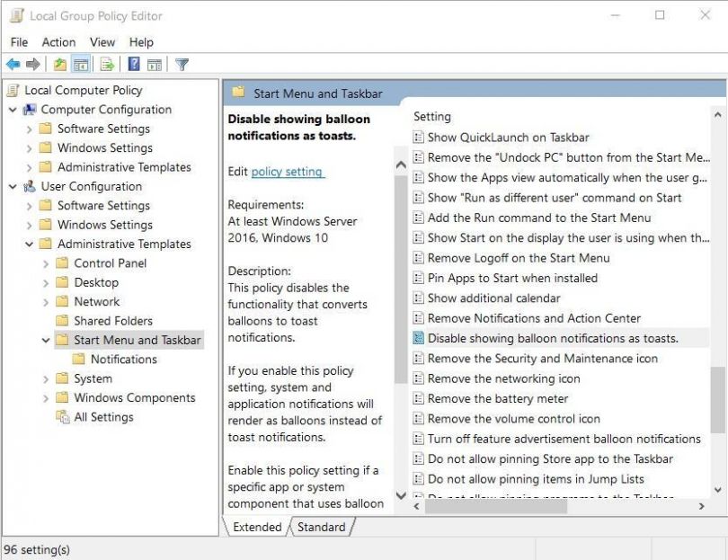Open the Help question-mark toolbar icon

click(134, 64)
